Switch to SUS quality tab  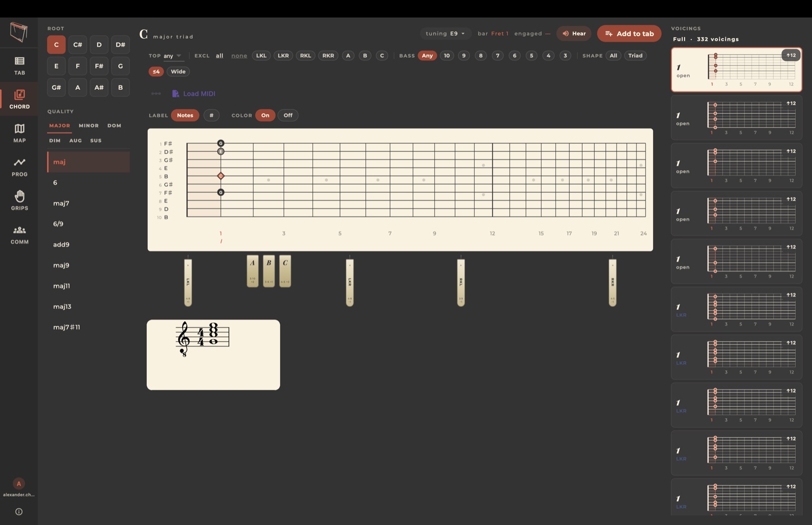96,141
